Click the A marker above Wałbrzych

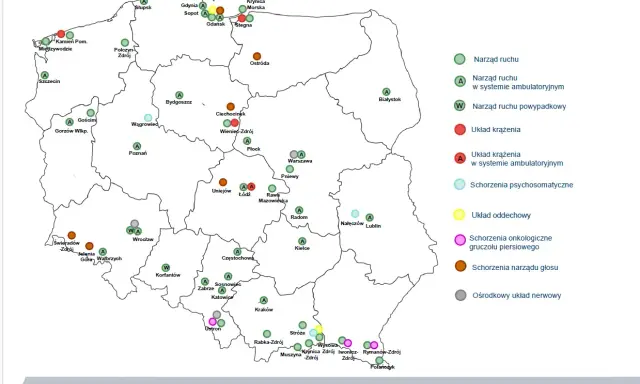103,252
